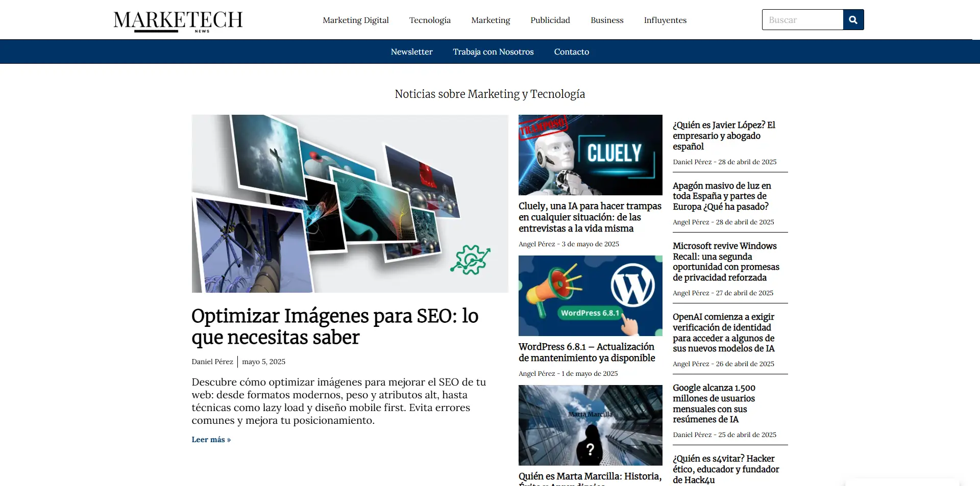Click Angel Pérez - 3 de mayo de 2025
Screen dimensions: 980x486
click(569, 244)
